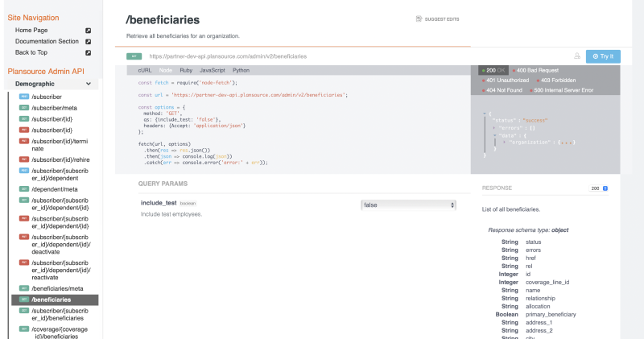Switch code sample to cURL tab
This screenshot has width=644, height=339.
(145, 71)
